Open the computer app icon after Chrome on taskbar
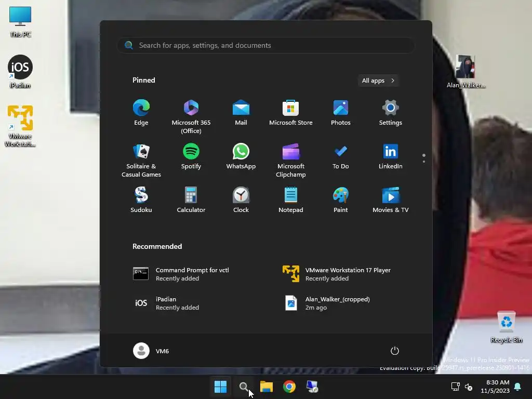Screen dimensions: 532x399 (x=312, y=387)
